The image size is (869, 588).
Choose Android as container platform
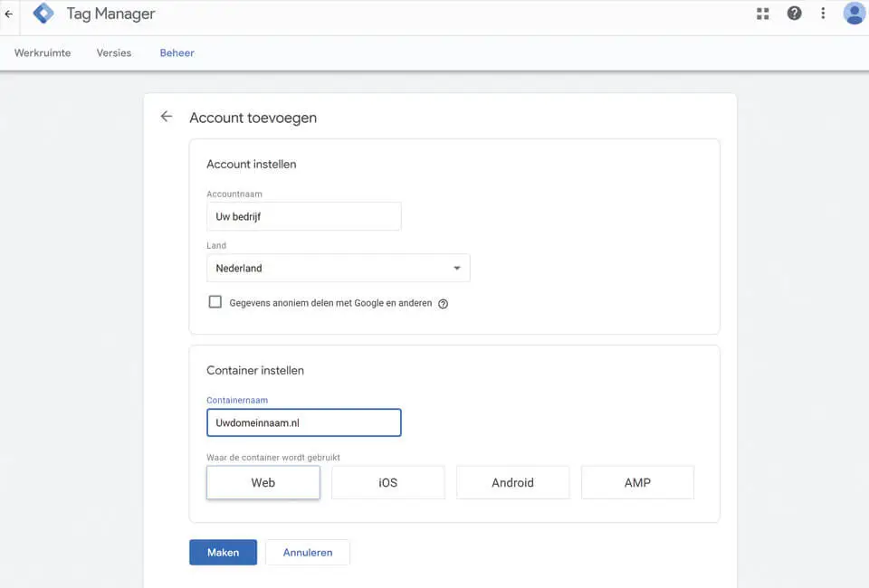point(512,482)
